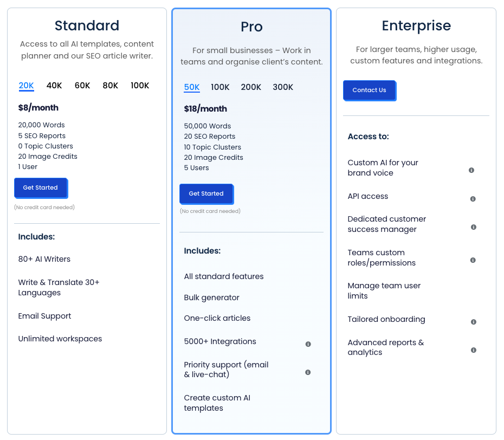Click info icon next to Tailored onboarding
The width and height of the screenshot is (504, 440).
(473, 322)
